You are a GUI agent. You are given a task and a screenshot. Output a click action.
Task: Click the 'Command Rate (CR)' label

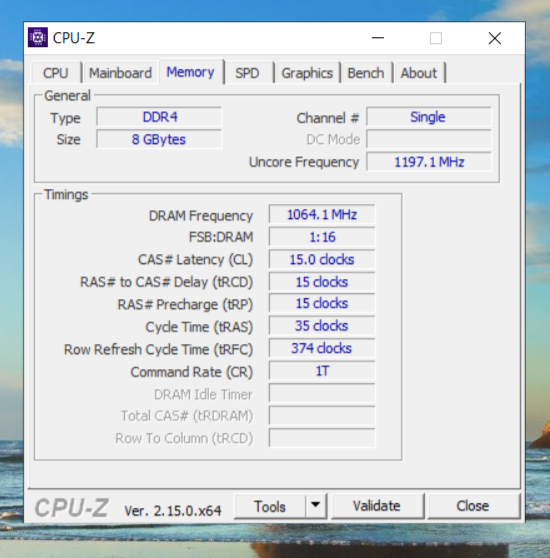(192, 372)
